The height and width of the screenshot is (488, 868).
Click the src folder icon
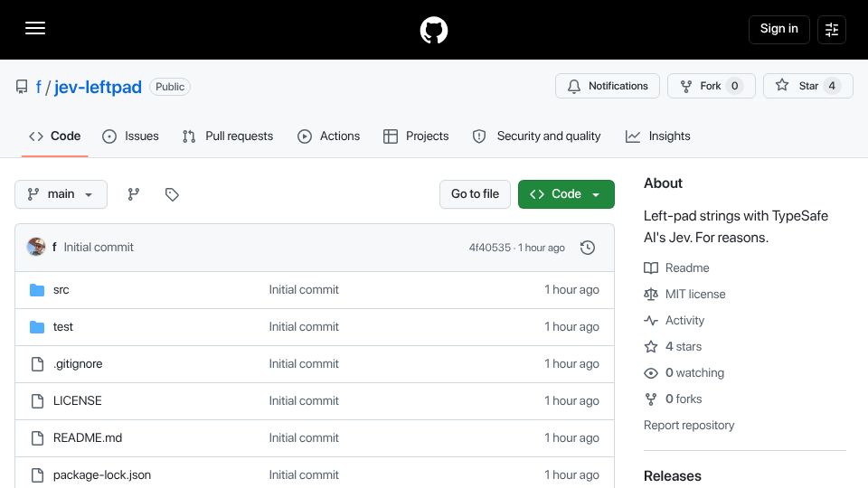pyautogui.click(x=37, y=290)
